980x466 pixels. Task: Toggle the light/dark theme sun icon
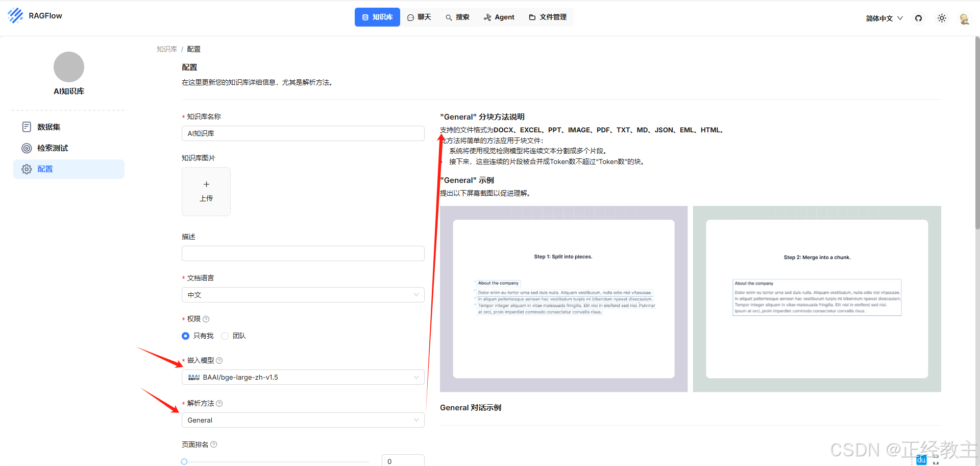click(942, 18)
